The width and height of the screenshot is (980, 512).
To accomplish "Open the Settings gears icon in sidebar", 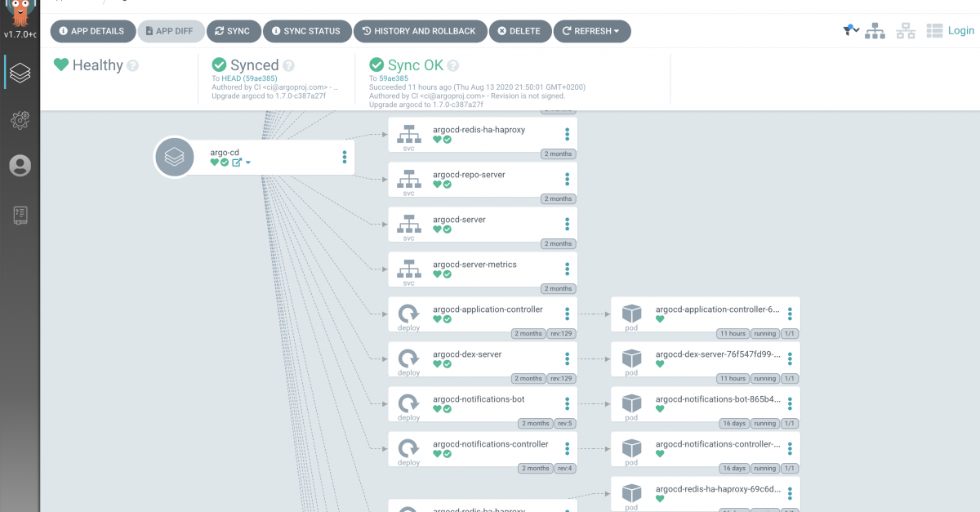I will click(x=20, y=121).
